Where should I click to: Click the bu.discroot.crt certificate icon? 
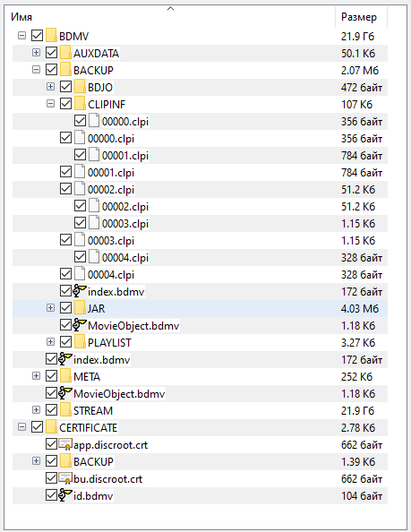point(65,478)
